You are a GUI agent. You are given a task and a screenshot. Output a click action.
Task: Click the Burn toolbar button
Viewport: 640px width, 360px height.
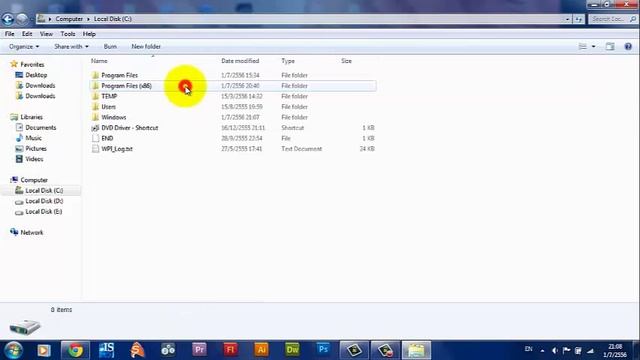pos(110,47)
